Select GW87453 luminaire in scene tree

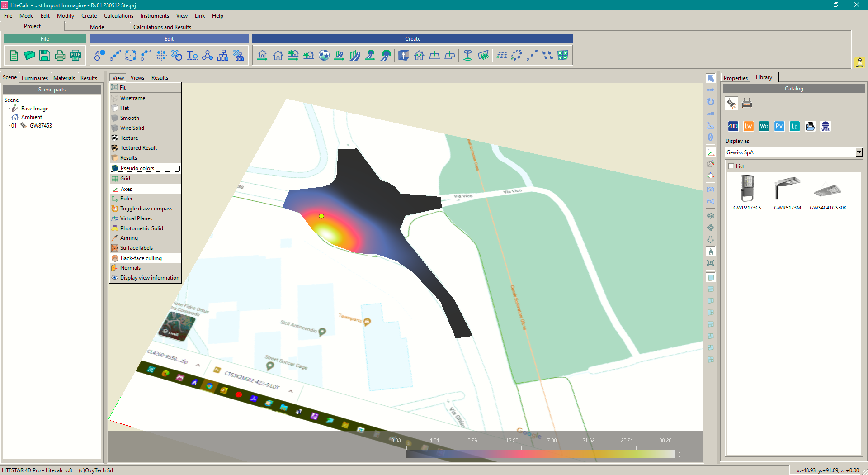tap(41, 125)
